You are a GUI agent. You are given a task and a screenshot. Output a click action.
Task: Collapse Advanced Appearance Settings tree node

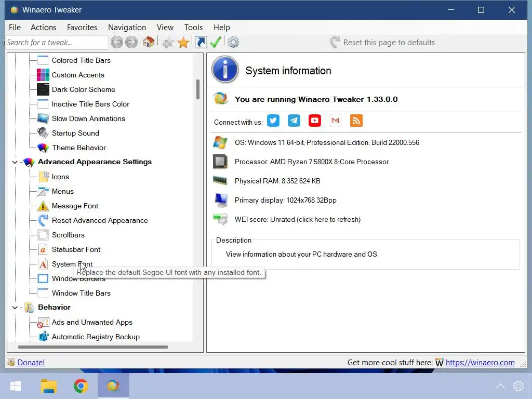(15, 162)
